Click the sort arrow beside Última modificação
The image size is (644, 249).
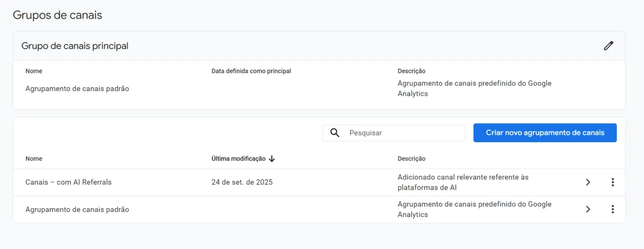click(x=272, y=159)
